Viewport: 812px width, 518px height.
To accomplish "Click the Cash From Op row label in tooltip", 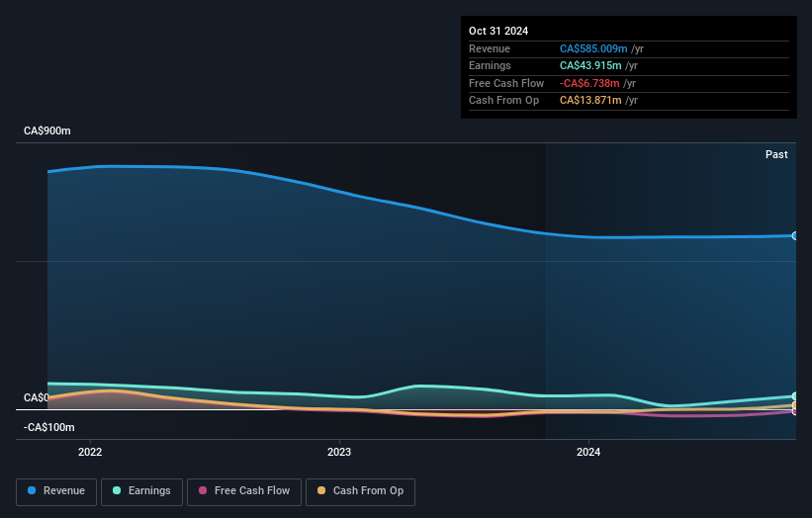I will [x=503, y=101].
